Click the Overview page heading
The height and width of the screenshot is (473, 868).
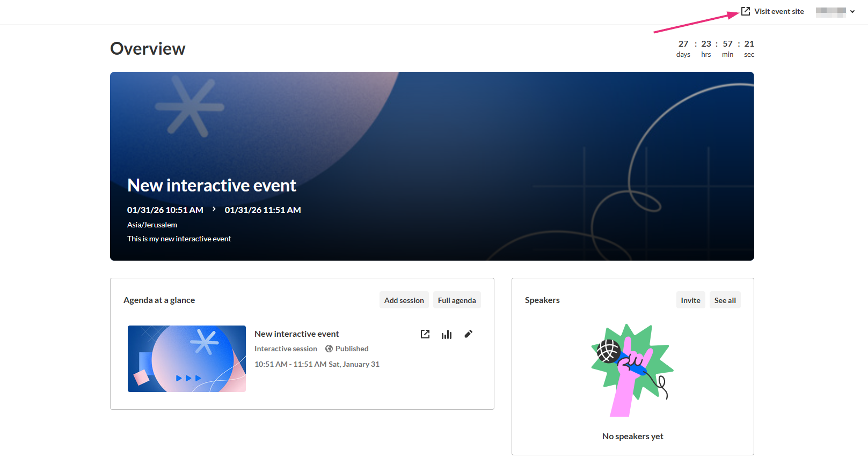pyautogui.click(x=148, y=49)
